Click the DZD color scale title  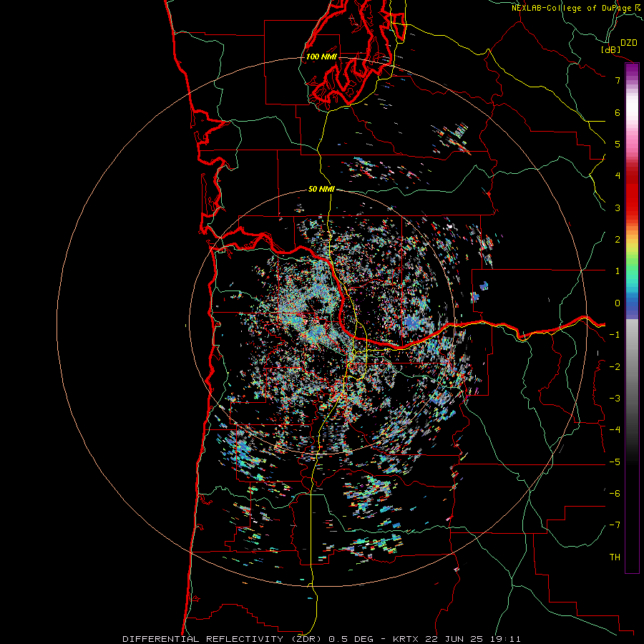(629, 43)
